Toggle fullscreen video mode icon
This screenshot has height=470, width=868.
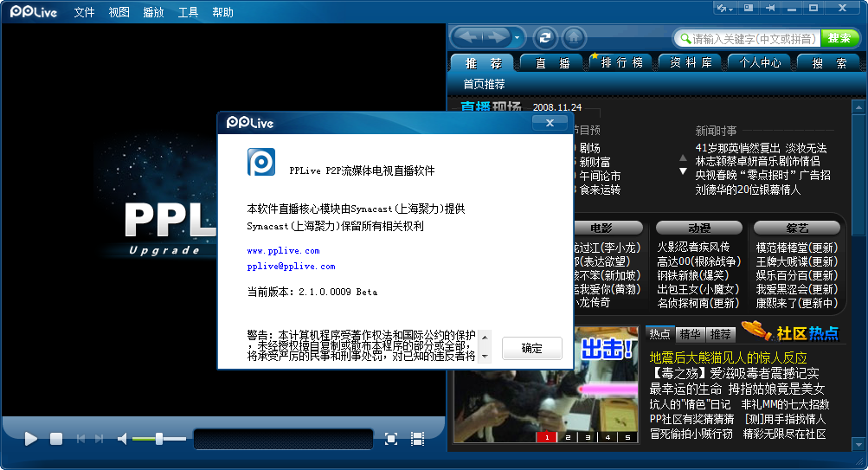391,439
